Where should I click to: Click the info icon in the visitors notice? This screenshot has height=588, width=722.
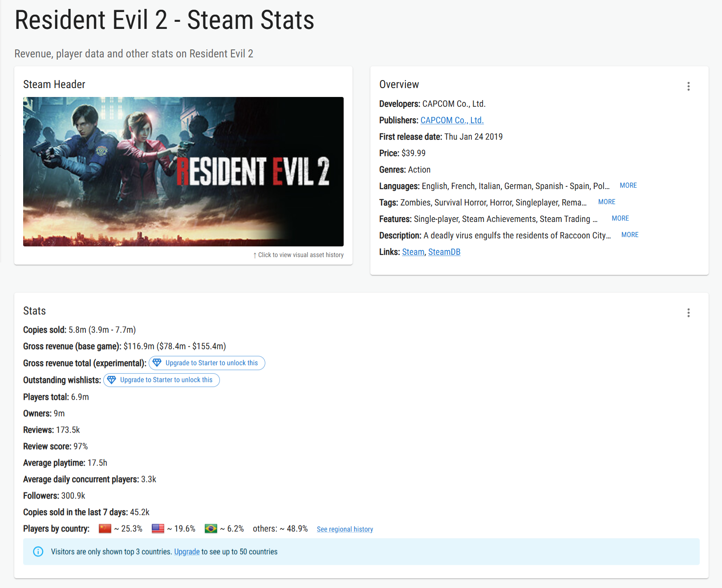pyautogui.click(x=38, y=552)
